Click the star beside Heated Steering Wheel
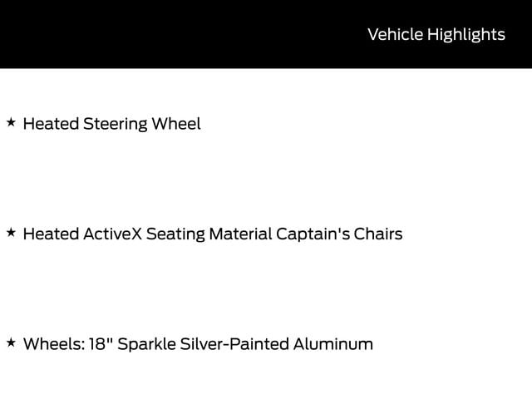This screenshot has width=532, height=399. tap(11, 123)
